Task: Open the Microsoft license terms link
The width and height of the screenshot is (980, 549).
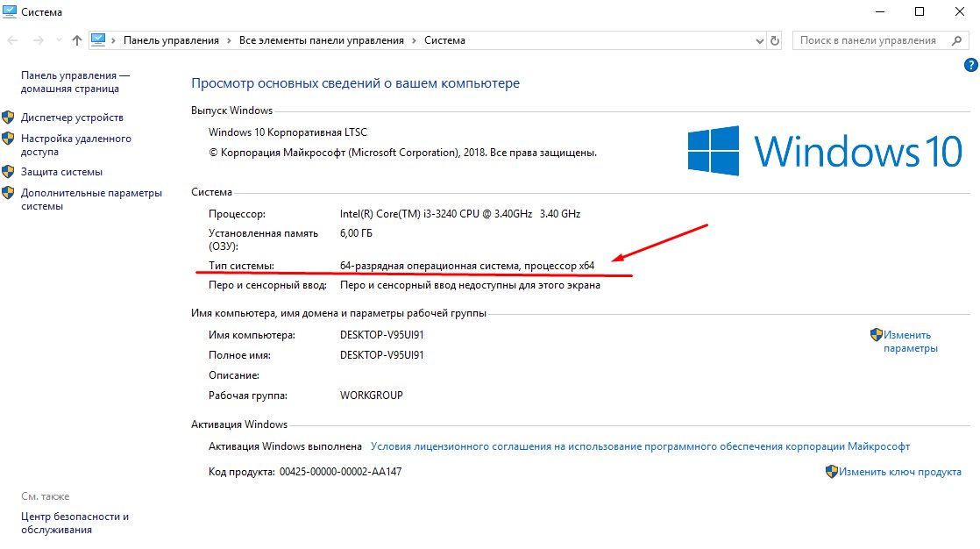Action: pyautogui.click(x=640, y=446)
